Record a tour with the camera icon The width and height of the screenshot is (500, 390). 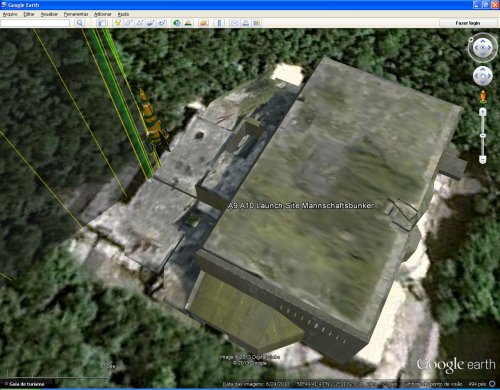(x=162, y=23)
